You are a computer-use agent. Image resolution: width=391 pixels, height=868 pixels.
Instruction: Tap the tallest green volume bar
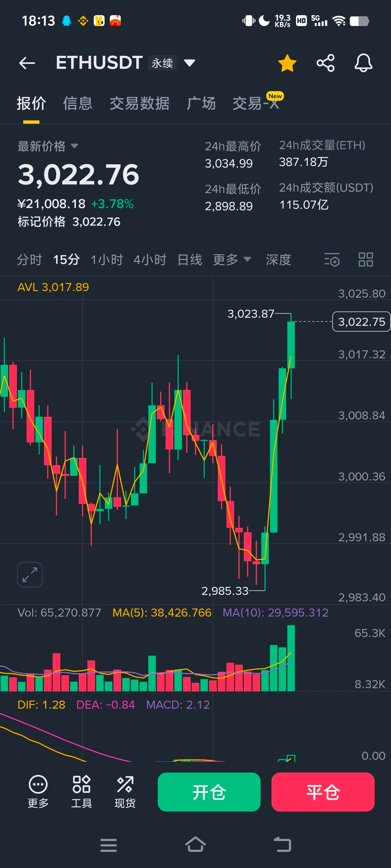[291, 658]
